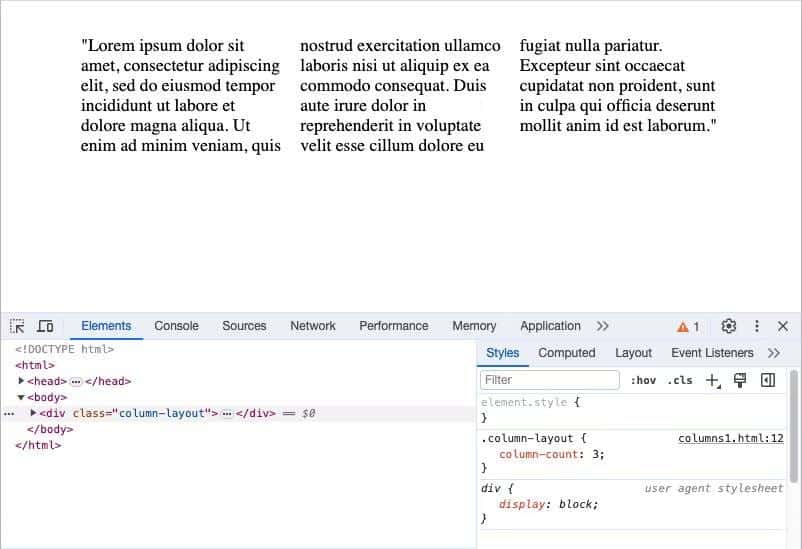Click the warning issues counter
The height and width of the screenshot is (549, 802).
[x=688, y=326]
